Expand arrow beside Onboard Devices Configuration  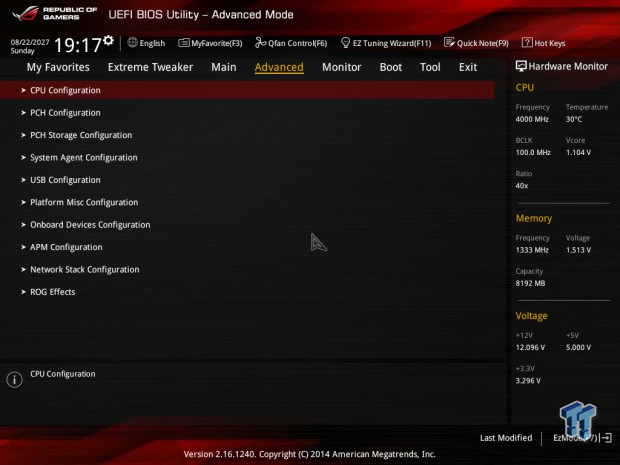(23, 225)
